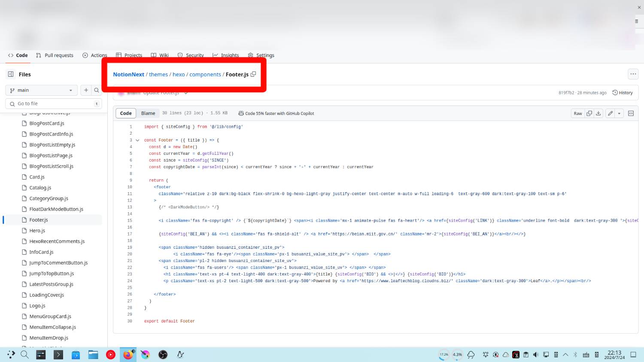Image resolution: width=644 pixels, height=362 pixels.
Task: Select BlogPostListEmpty.js in file tree
Action: pos(52,145)
